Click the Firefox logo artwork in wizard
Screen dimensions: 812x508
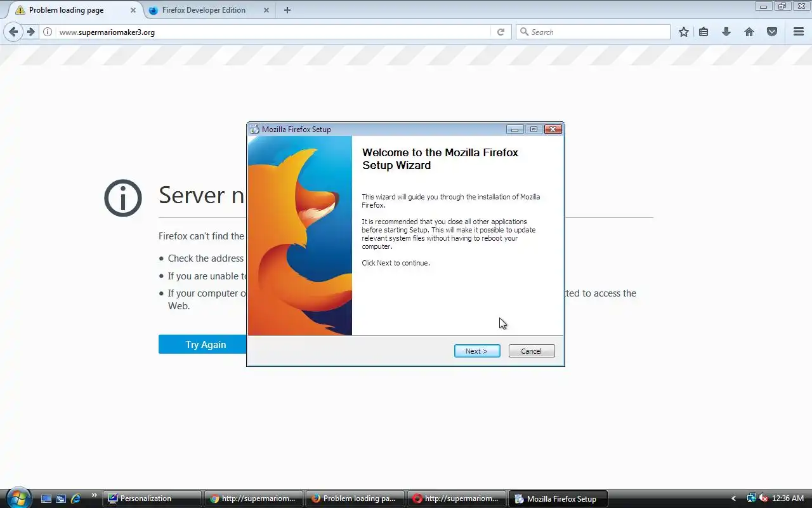pos(300,236)
